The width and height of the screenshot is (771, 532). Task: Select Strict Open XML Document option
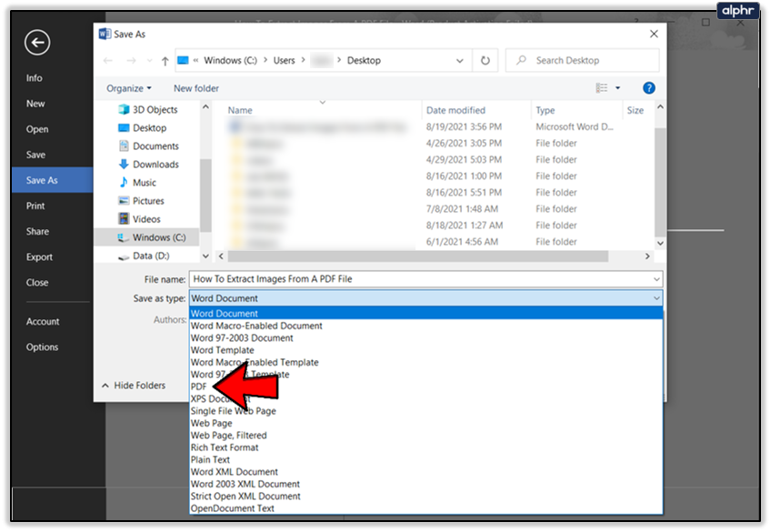[426, 497]
